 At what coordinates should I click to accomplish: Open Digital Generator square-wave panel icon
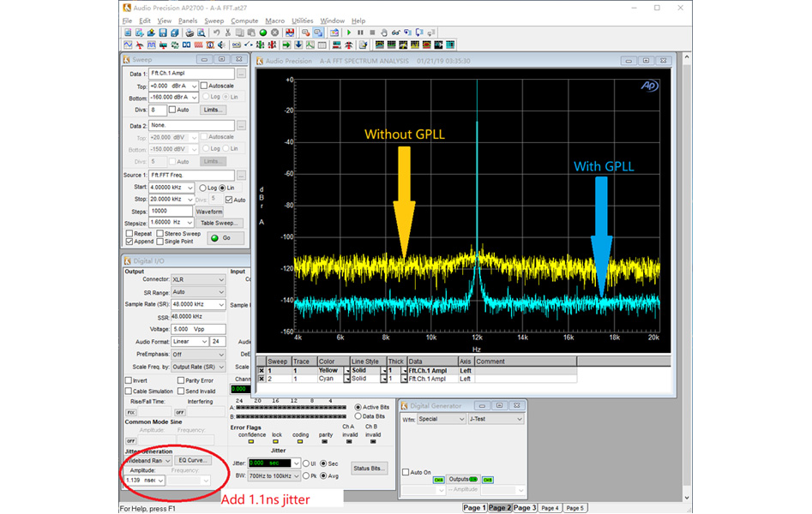[151, 45]
